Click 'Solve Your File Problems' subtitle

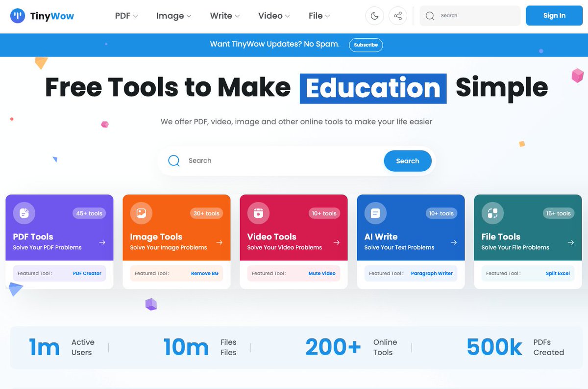coord(515,247)
